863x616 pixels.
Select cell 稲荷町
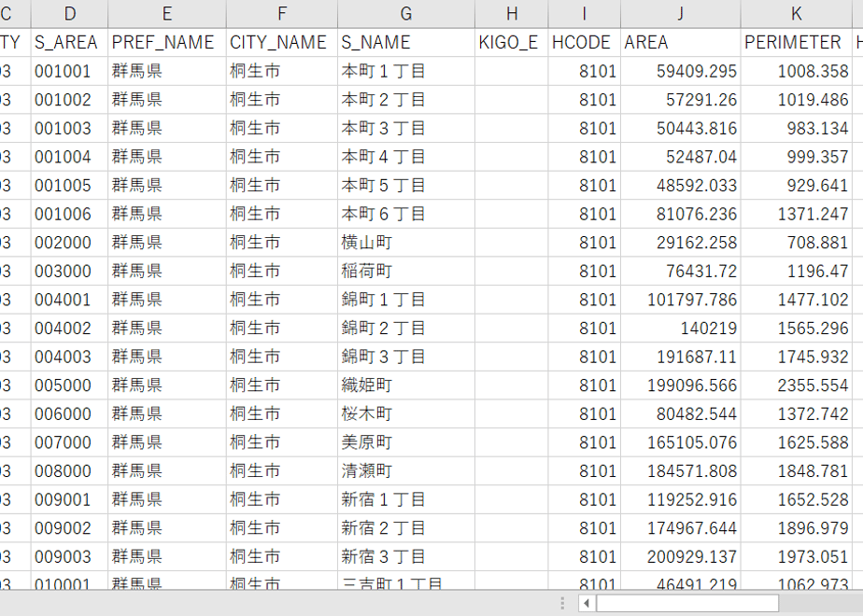click(x=406, y=272)
